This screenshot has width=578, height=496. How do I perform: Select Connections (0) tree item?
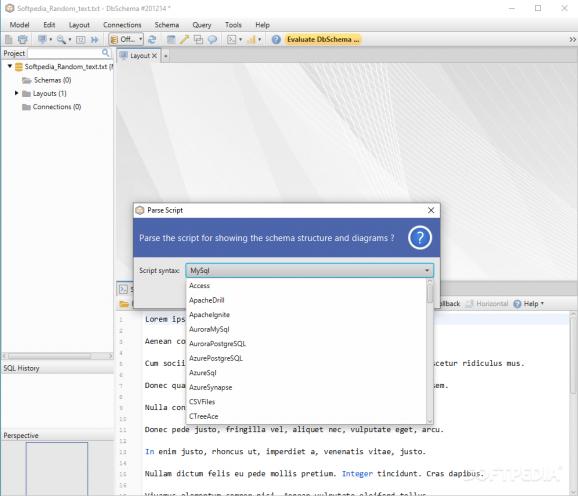[52, 107]
